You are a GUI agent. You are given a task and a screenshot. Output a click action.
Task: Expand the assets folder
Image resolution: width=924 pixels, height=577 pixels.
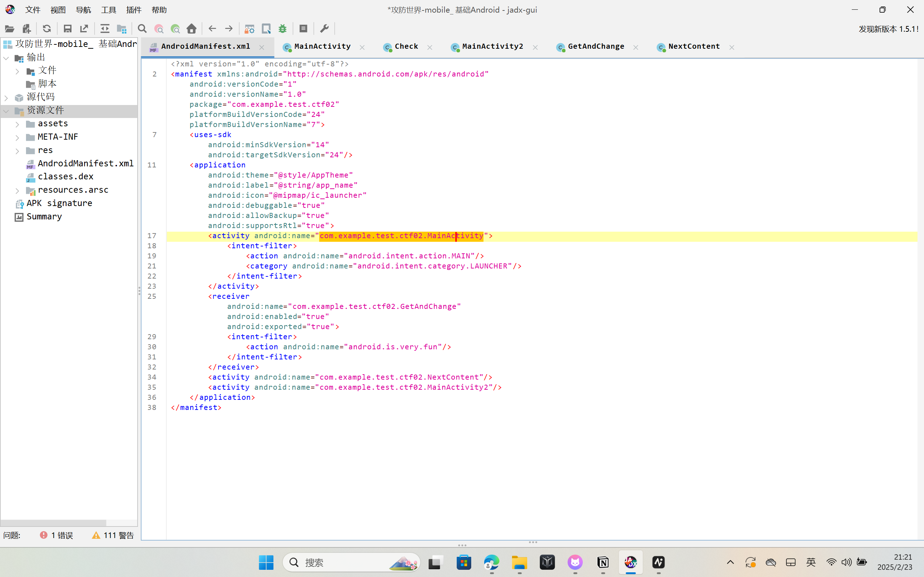[17, 124]
